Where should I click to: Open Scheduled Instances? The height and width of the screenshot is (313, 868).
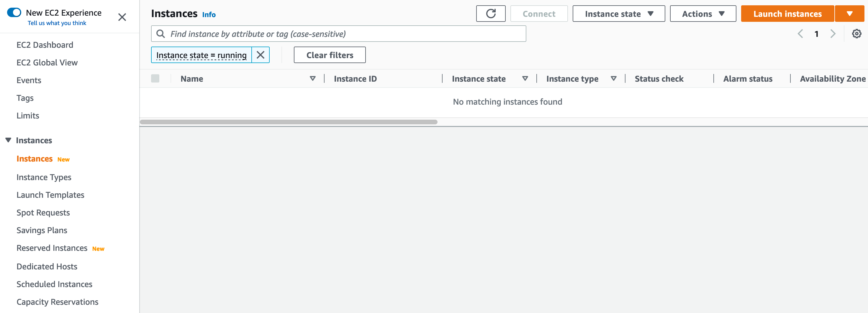[x=54, y=284]
